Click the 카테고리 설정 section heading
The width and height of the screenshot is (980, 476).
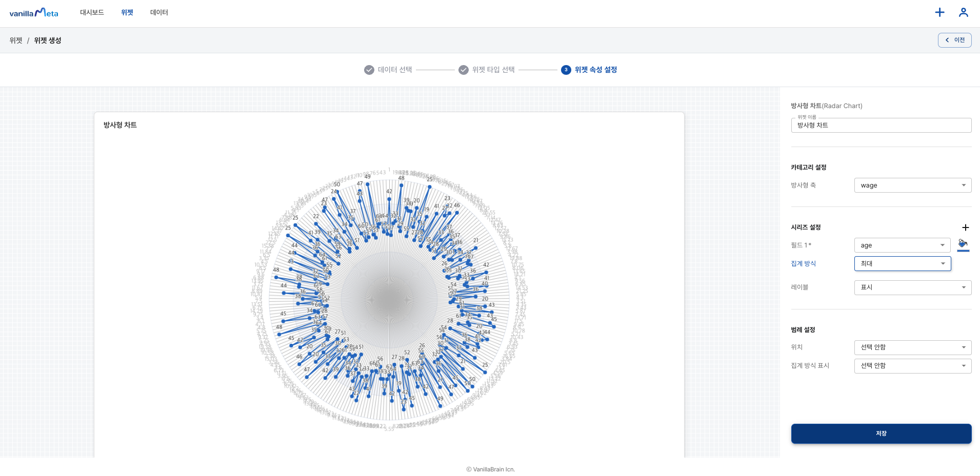click(x=808, y=168)
